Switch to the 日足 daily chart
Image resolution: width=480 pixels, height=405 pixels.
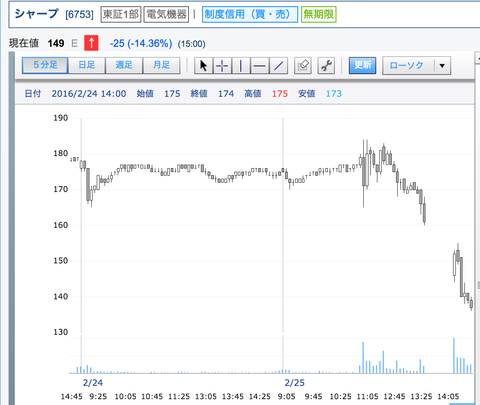click(x=87, y=65)
